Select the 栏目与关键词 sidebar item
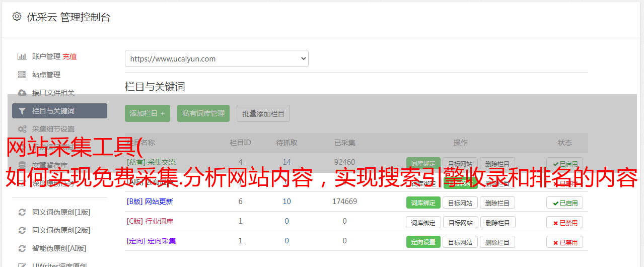Image resolution: width=644 pixels, height=267 pixels. (59, 111)
